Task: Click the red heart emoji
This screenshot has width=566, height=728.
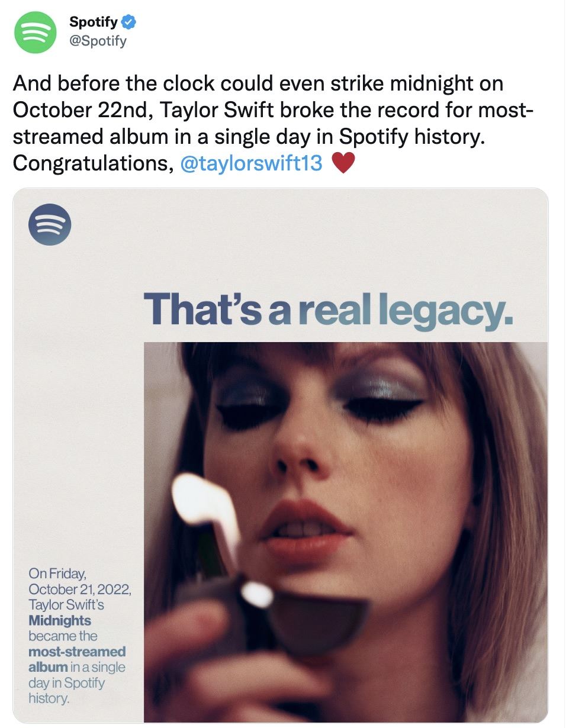Action: pos(343,163)
